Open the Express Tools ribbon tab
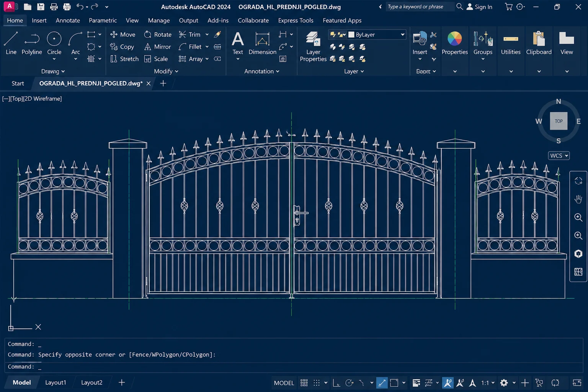This screenshot has height=392, width=588. [x=296, y=20]
